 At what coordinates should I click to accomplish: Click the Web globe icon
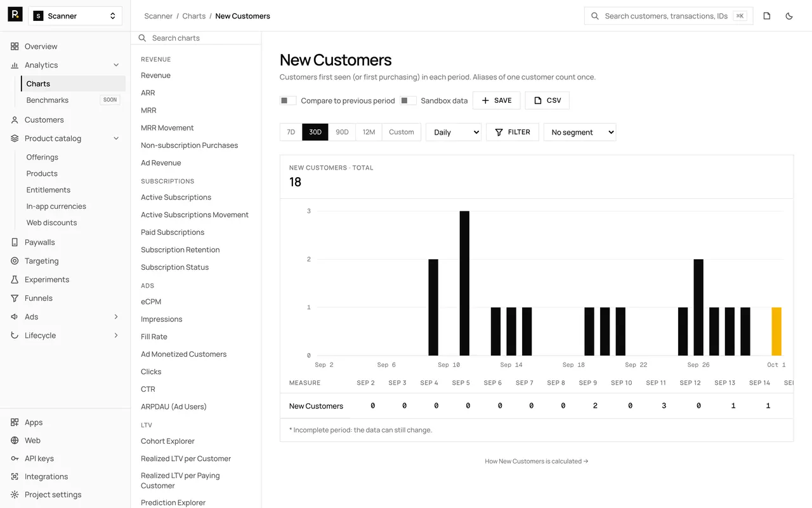[15, 441]
